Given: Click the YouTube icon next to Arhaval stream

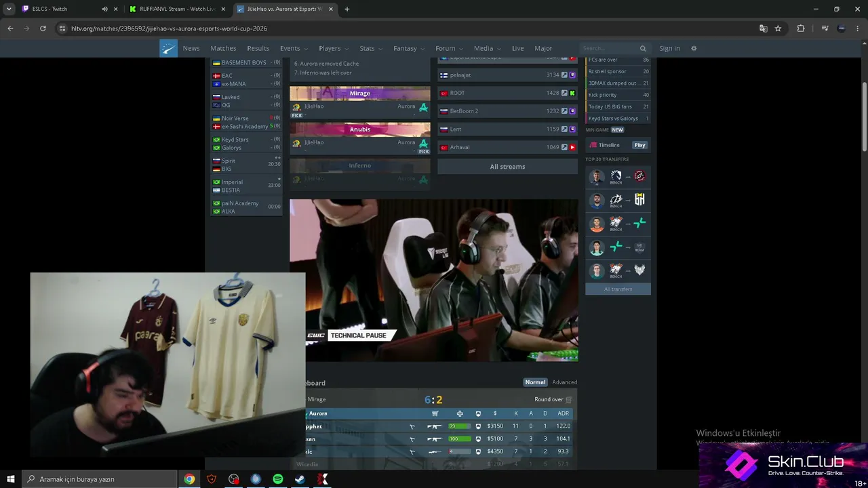Looking at the screenshot, I should [572, 147].
